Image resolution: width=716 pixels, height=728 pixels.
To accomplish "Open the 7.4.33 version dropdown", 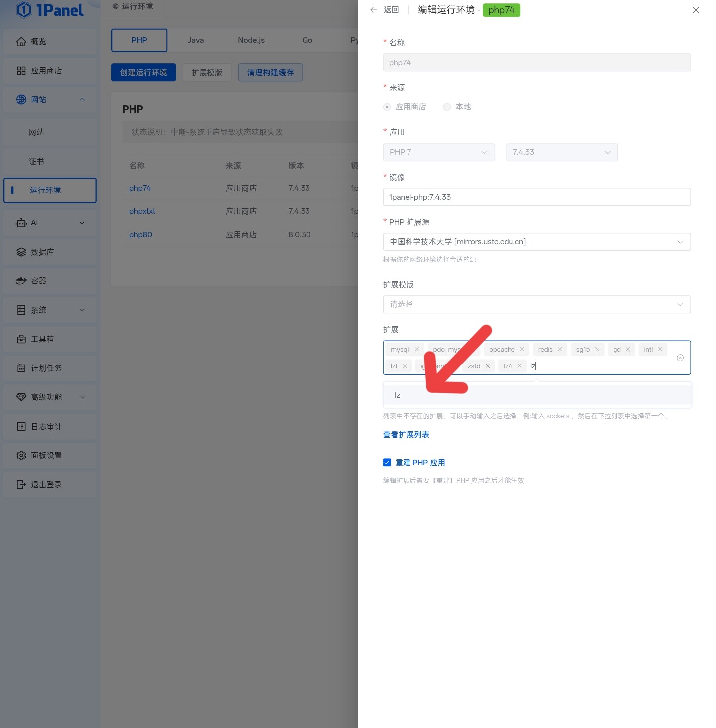I will click(562, 152).
